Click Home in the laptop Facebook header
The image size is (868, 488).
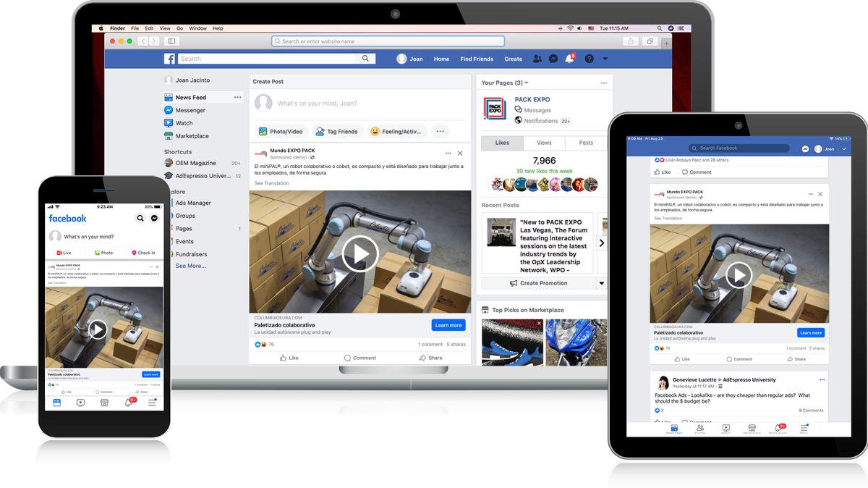point(441,59)
